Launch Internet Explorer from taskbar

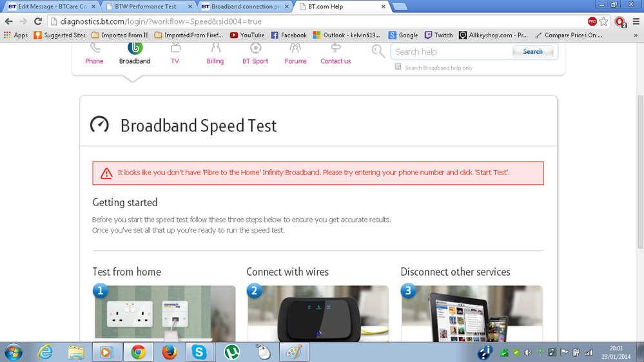click(44, 352)
